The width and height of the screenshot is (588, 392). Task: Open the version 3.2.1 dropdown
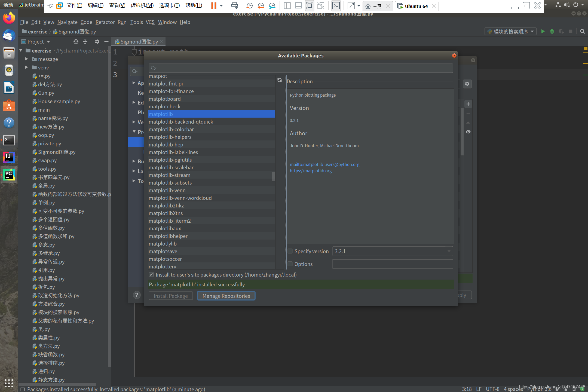(x=392, y=251)
